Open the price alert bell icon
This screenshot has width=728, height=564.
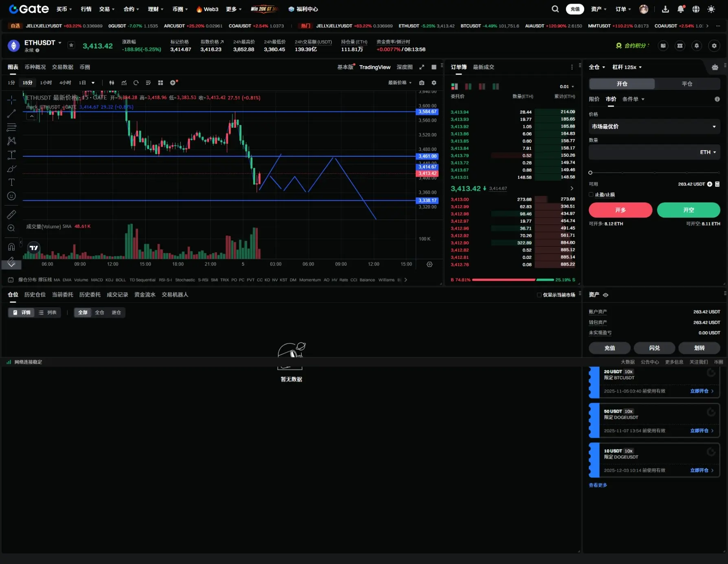click(x=697, y=46)
